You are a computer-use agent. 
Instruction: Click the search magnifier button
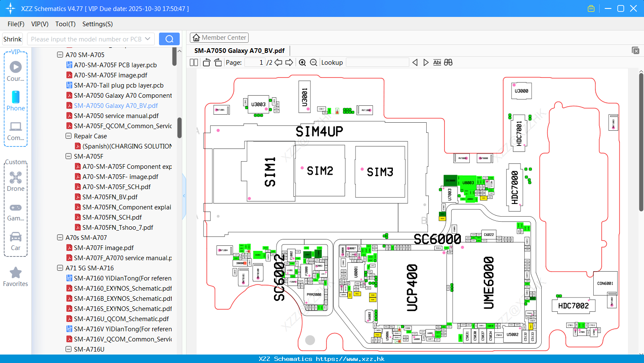[169, 39]
